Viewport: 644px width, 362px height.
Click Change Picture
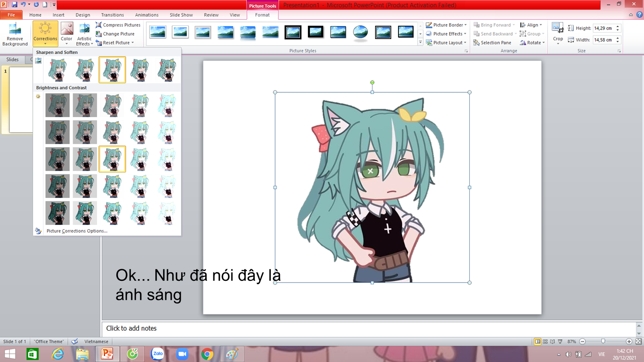pos(115,34)
